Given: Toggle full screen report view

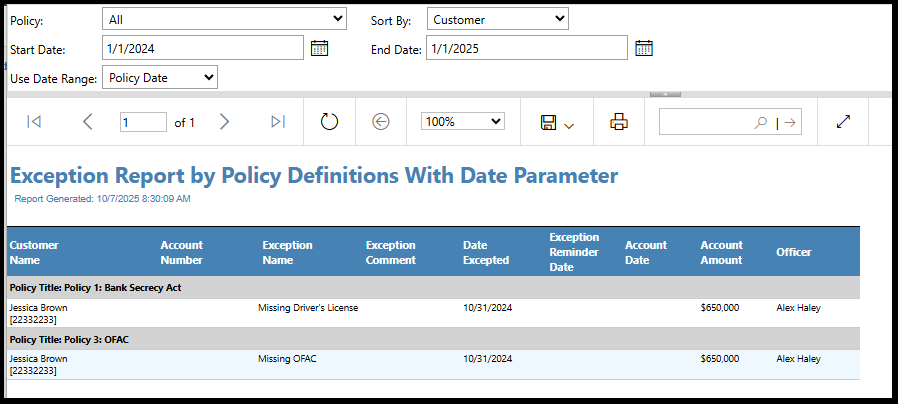Looking at the screenshot, I should (843, 122).
